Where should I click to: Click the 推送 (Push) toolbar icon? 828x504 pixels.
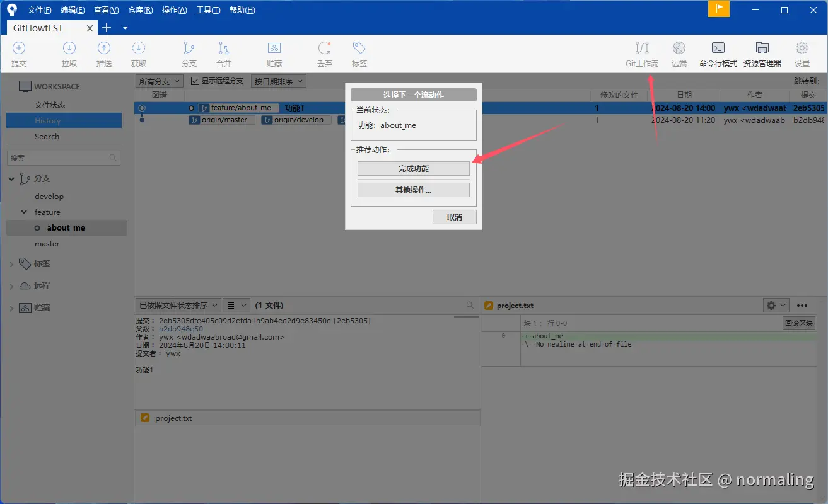coord(104,48)
